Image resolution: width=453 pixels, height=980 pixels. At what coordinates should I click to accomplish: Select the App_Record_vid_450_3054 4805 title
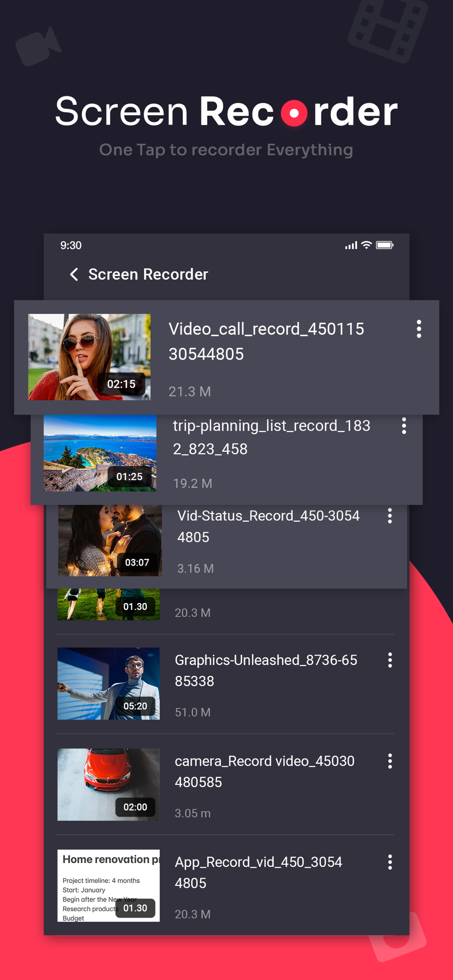258,872
